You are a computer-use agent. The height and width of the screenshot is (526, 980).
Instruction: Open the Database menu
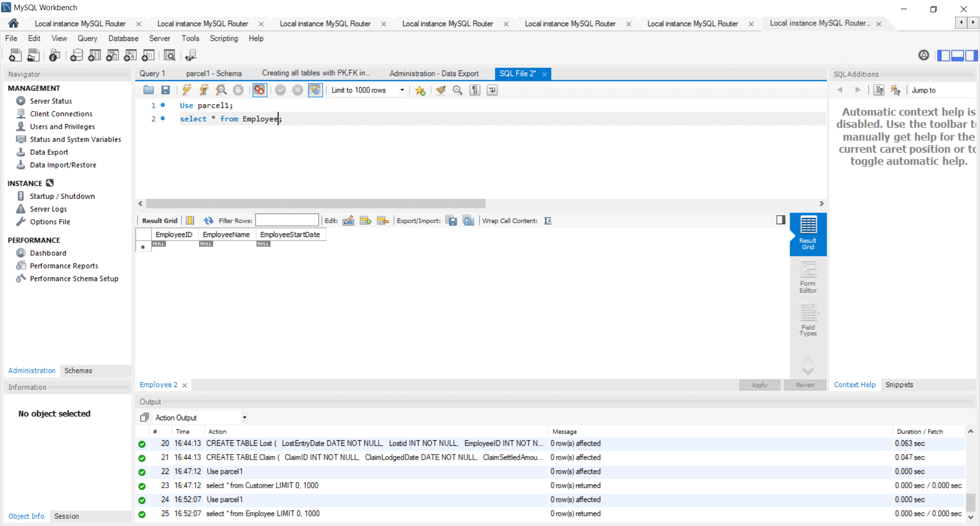click(x=123, y=38)
